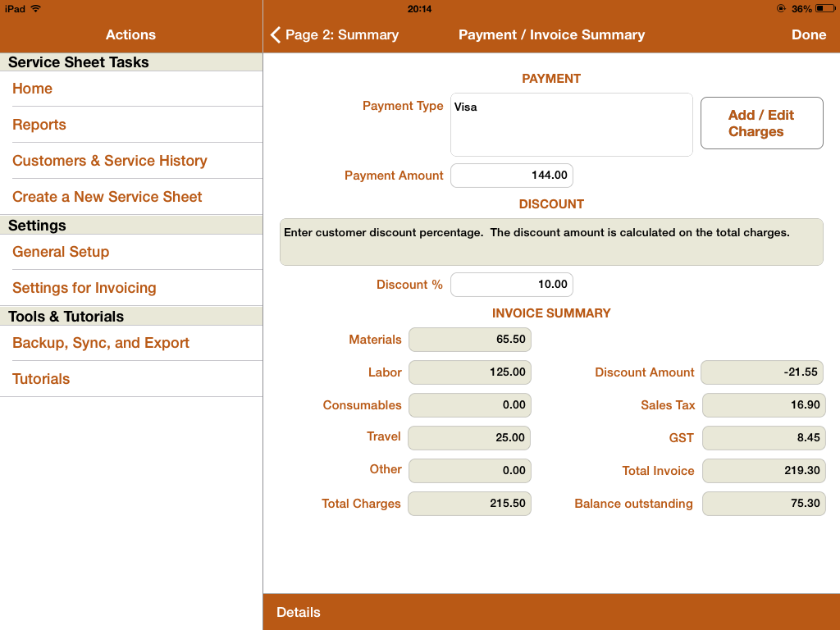840x630 pixels.
Task: Open Settings for Invoicing
Action: pyautogui.click(x=84, y=288)
